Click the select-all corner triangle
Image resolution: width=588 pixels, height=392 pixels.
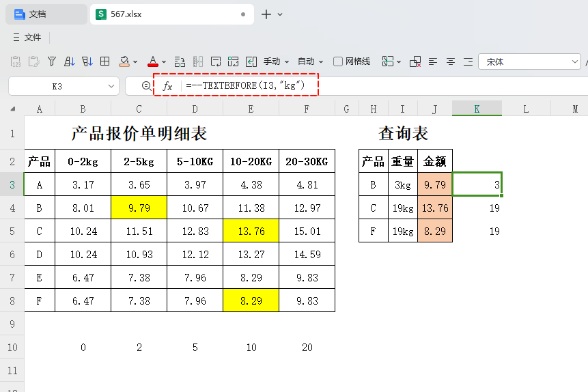coord(13,109)
